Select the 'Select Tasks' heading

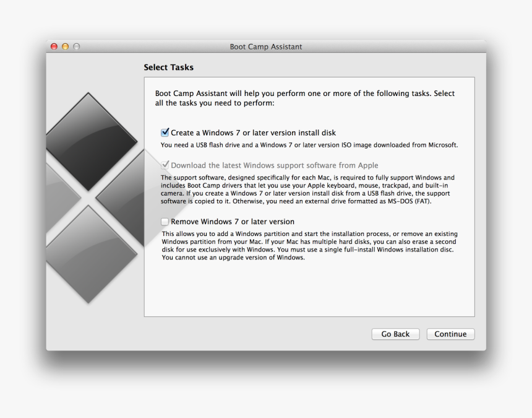tap(169, 67)
